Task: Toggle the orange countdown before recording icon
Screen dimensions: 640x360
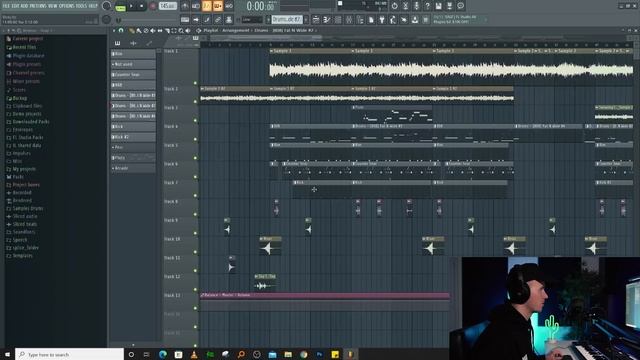Action: pos(207,6)
